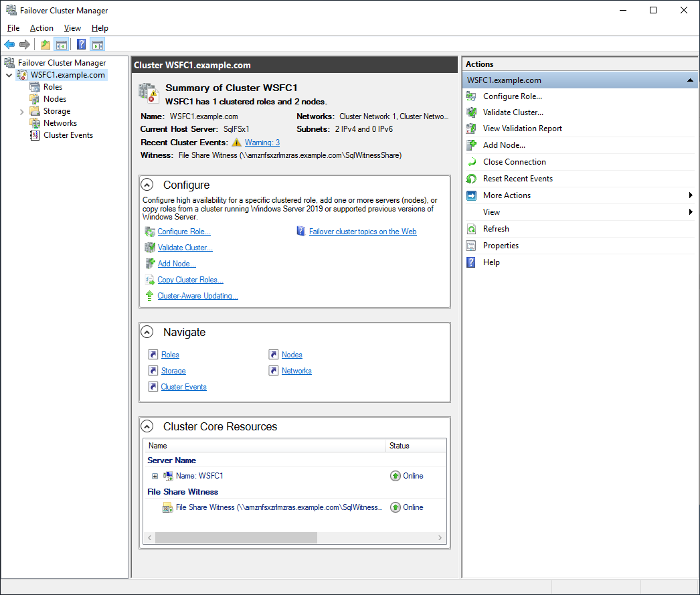
Task: Click the Close Connection icon
Action: (x=471, y=162)
